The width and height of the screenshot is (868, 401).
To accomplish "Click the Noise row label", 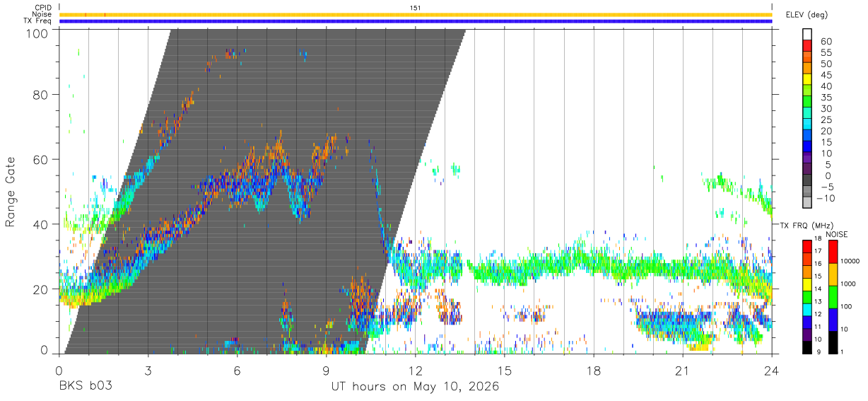I will [x=42, y=14].
